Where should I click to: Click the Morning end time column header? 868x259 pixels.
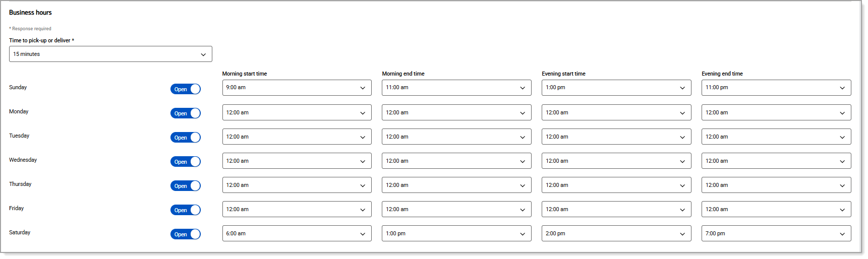tap(403, 74)
